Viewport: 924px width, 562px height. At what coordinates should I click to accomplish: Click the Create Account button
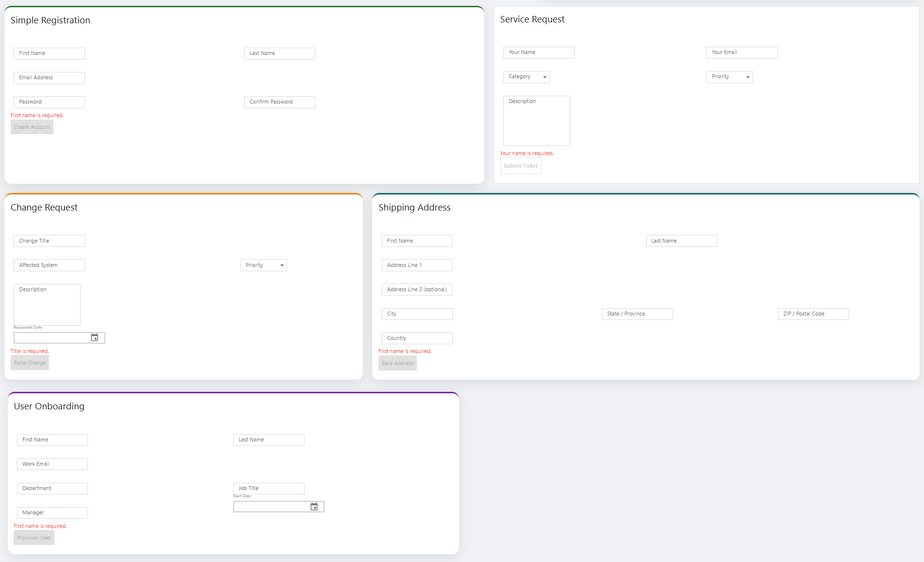pyautogui.click(x=32, y=127)
